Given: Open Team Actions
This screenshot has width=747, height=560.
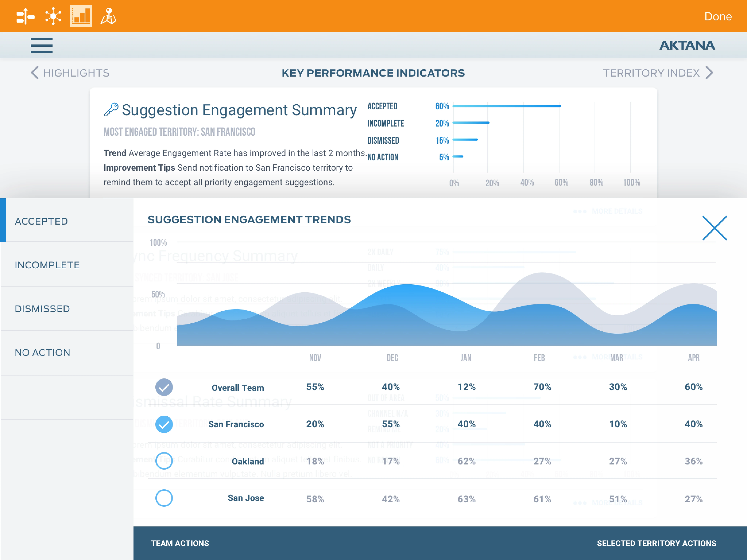Looking at the screenshot, I should (180, 543).
